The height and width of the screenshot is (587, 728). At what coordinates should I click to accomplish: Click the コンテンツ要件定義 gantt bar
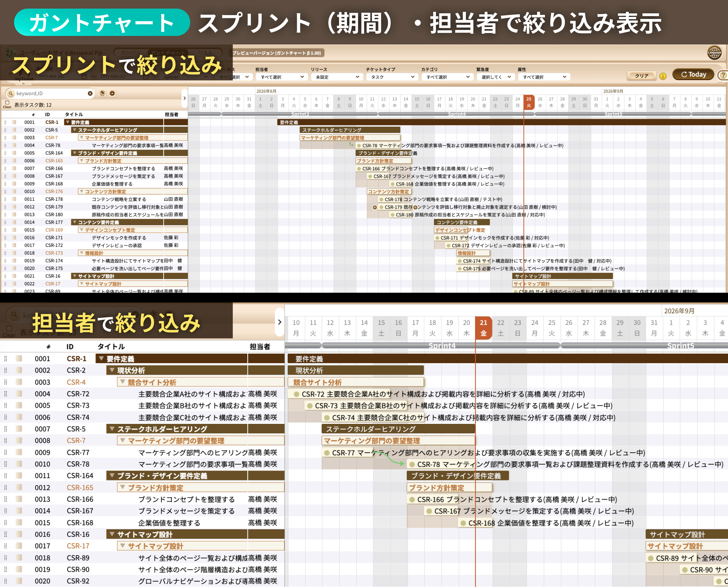(462, 222)
